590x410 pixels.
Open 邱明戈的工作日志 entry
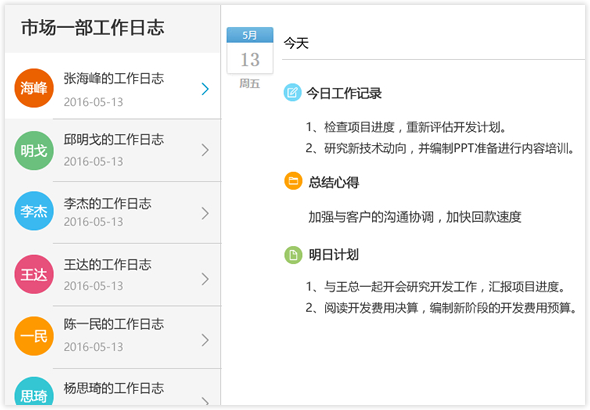pos(113,150)
